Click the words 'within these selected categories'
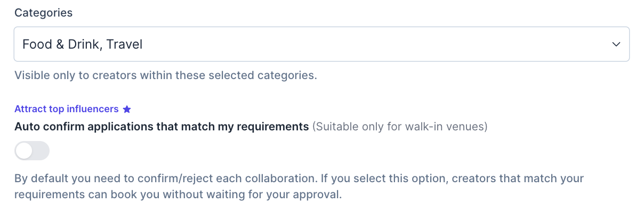 [228, 75]
